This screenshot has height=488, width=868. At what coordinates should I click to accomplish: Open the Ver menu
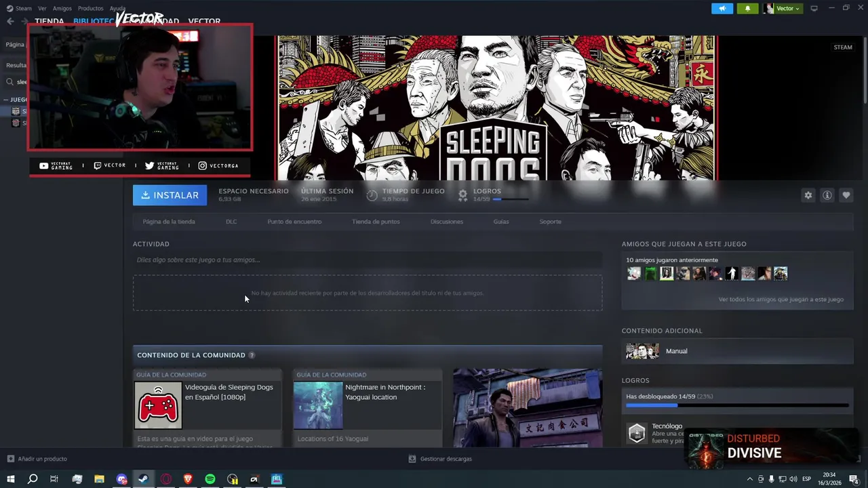(42, 8)
